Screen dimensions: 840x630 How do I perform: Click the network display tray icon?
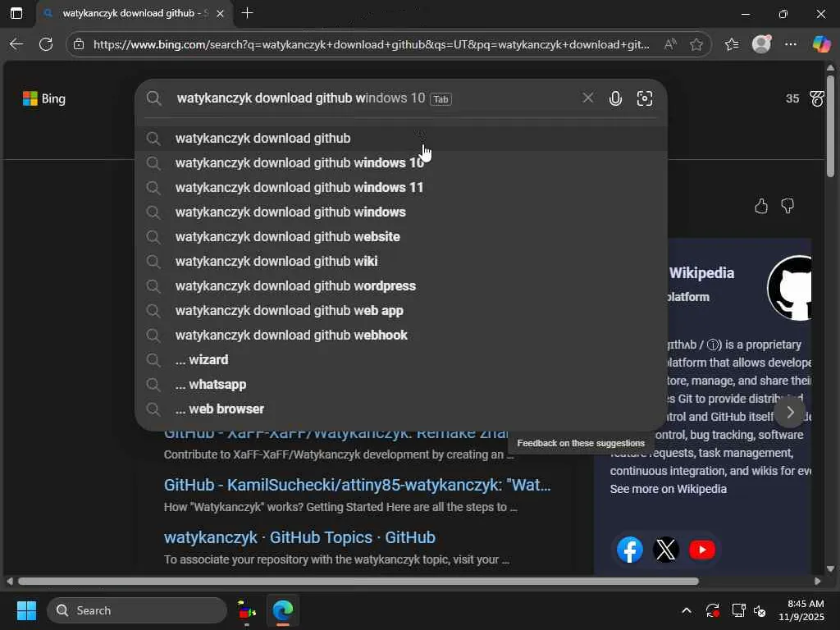(738, 610)
